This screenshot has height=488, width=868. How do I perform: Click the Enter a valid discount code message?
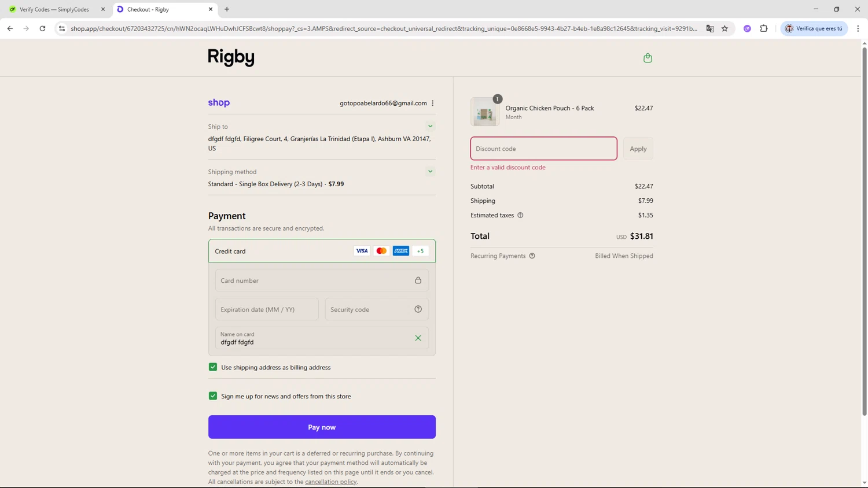(x=508, y=167)
